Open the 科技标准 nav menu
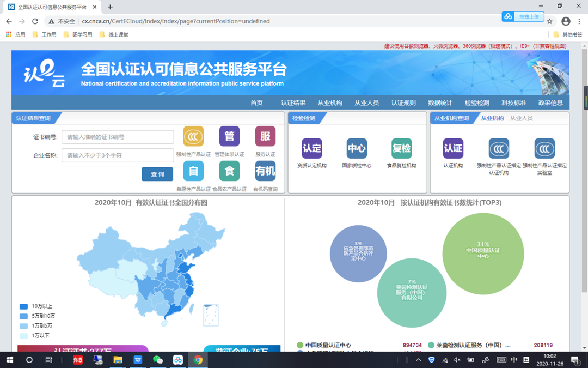Screen dimensions: 588x368 click(x=514, y=103)
